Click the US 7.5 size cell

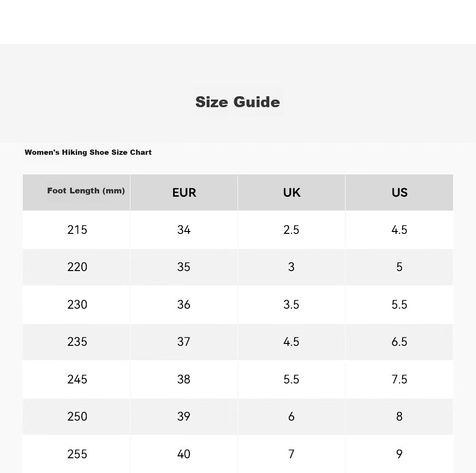point(399,379)
